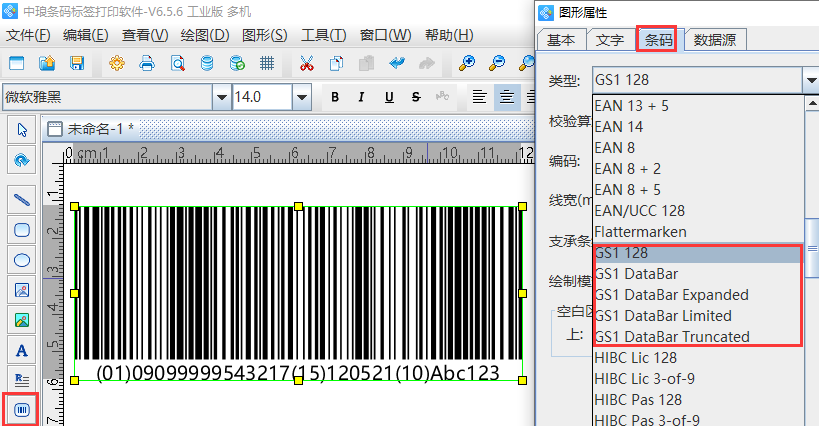Click the grayed-out Paste icon
Screen dimensions: 819x426
[367, 64]
